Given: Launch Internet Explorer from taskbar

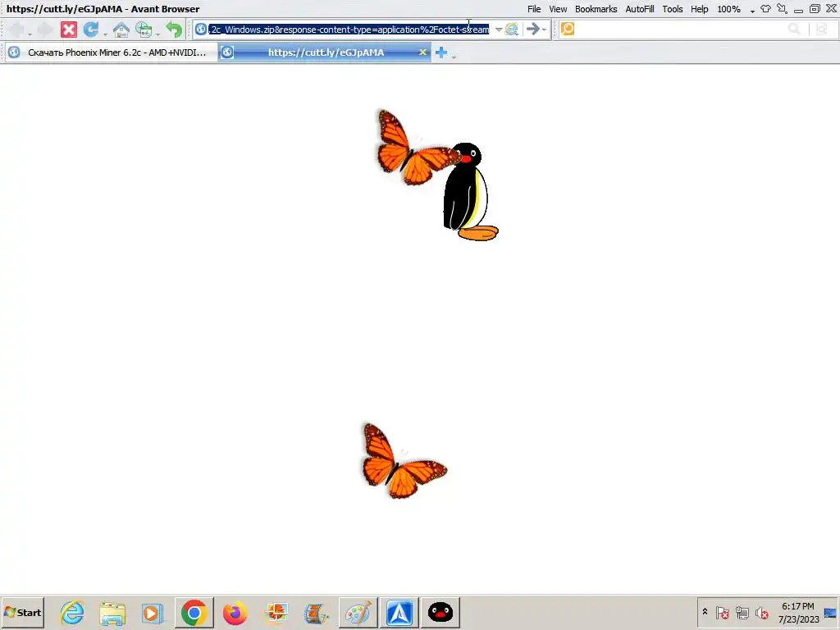Looking at the screenshot, I should coord(72,613).
